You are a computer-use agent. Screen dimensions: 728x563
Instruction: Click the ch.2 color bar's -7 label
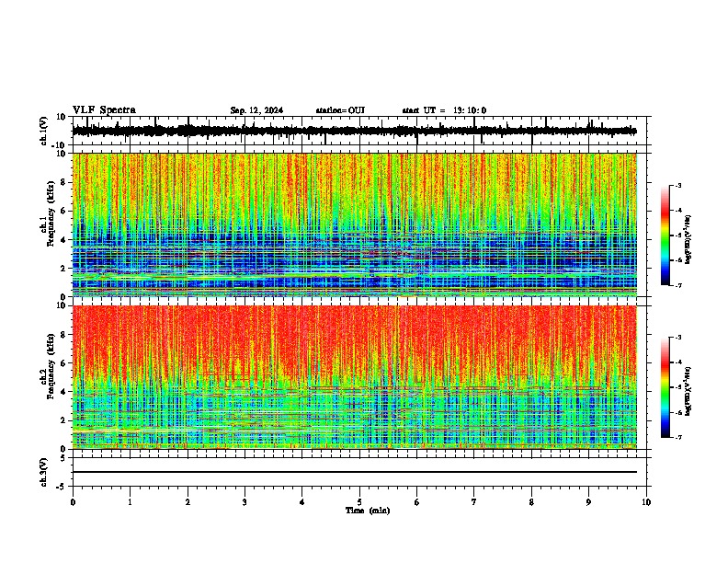click(677, 437)
